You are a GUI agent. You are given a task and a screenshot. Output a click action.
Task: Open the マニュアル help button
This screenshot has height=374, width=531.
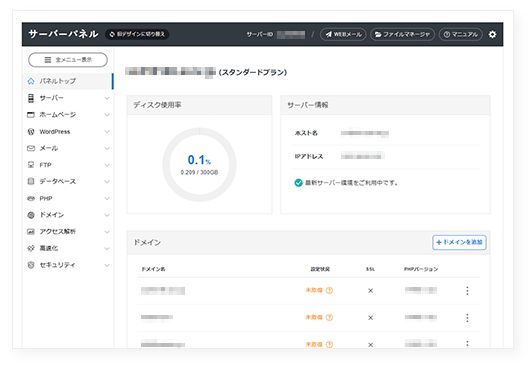coord(461,34)
